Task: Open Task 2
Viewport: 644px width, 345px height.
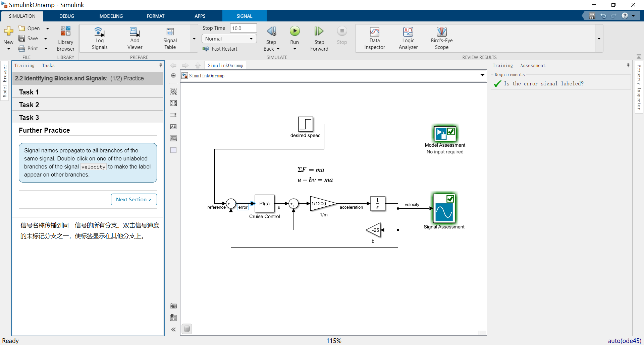Action: click(88, 105)
